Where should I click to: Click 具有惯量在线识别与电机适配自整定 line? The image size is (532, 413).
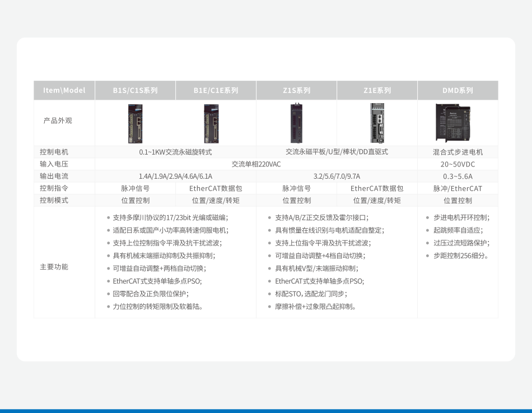point(329,230)
